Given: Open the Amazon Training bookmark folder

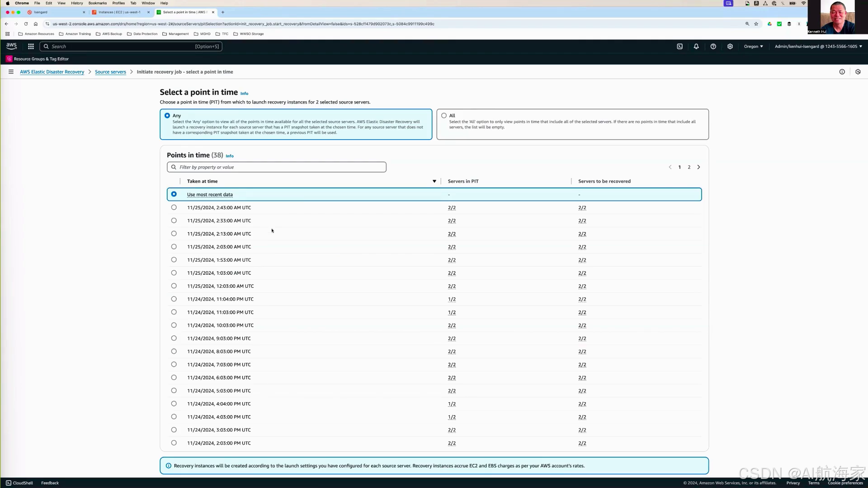Looking at the screenshot, I should 75,34.
